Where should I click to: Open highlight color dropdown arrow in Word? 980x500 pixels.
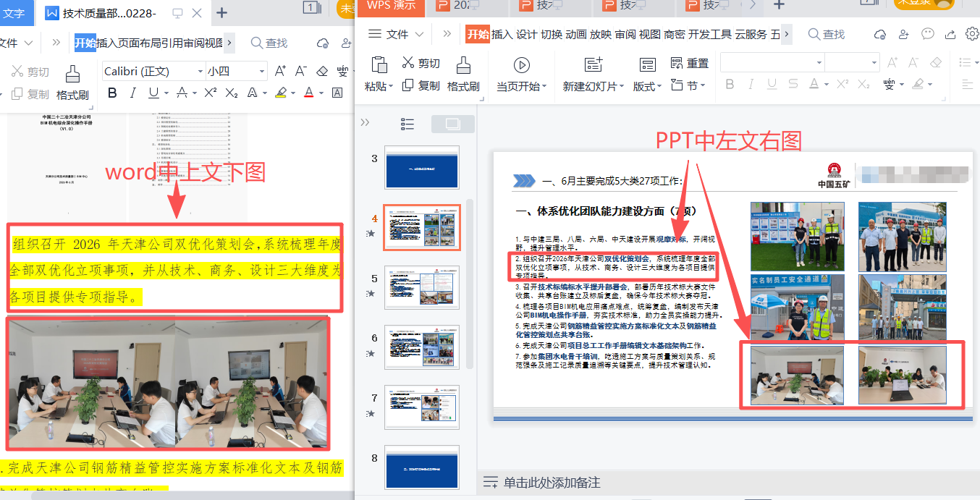coord(292,93)
